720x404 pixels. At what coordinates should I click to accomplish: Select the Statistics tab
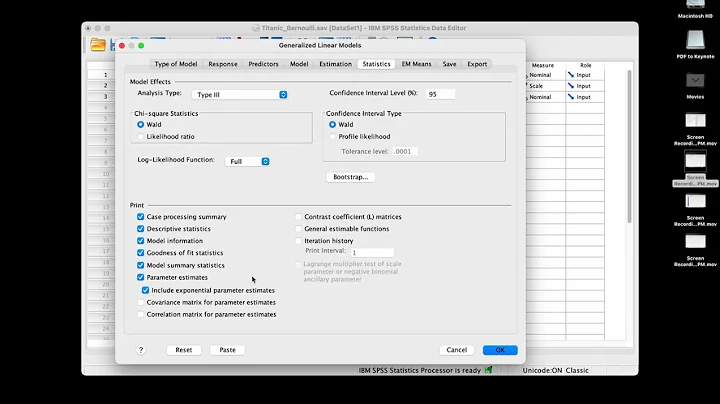[376, 64]
